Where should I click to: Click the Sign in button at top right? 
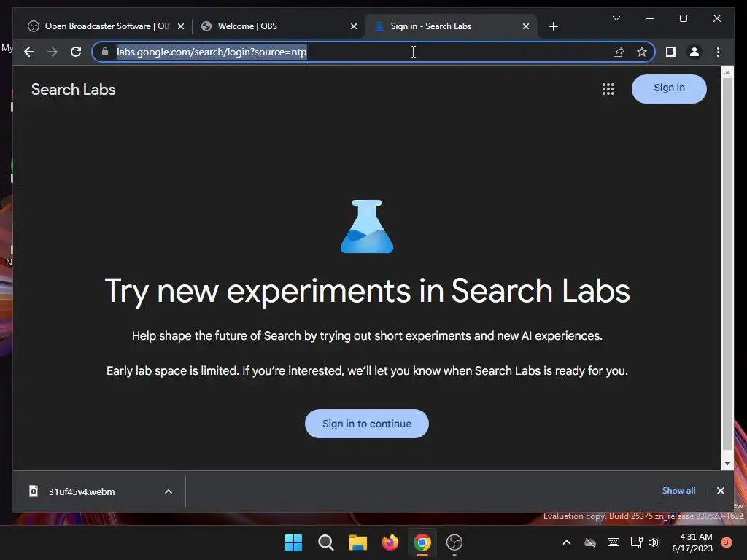pyautogui.click(x=669, y=88)
